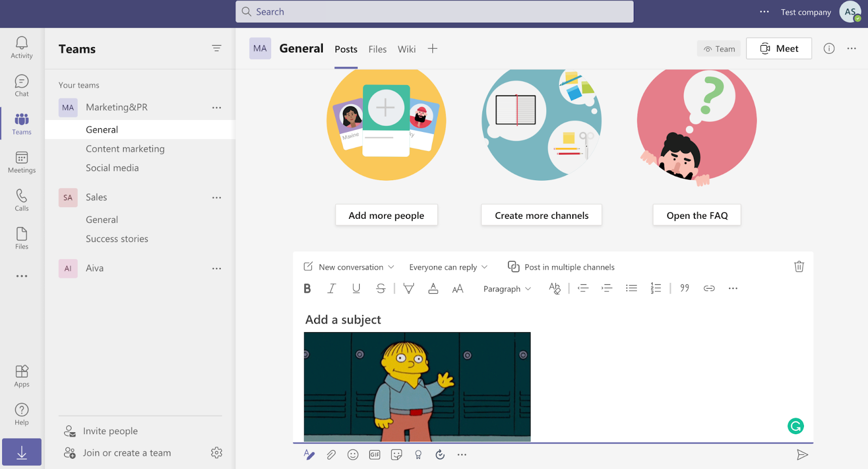The width and height of the screenshot is (868, 469).
Task: Switch to the Posts tab
Action: (x=346, y=49)
